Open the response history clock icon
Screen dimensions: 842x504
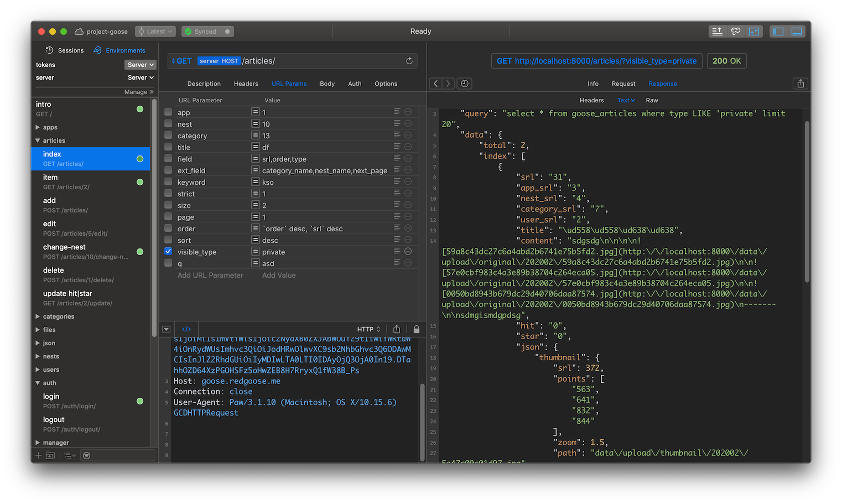click(x=465, y=84)
